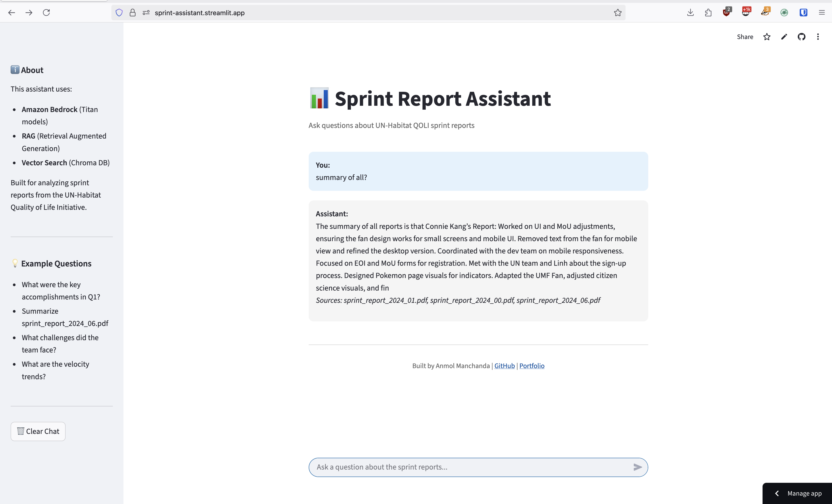The width and height of the screenshot is (832, 504).
Task: Follow the GitHub link in the footer
Action: pos(504,366)
